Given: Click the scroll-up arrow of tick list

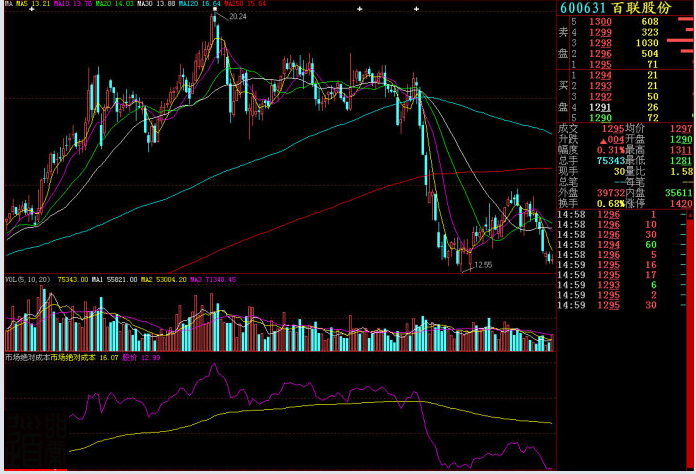Looking at the screenshot, I should (x=690, y=215).
